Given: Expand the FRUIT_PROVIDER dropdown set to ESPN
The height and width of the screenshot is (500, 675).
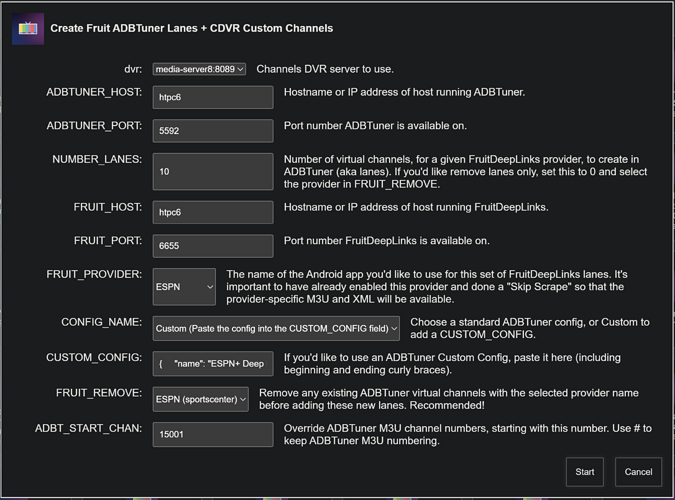Looking at the screenshot, I should [x=184, y=287].
